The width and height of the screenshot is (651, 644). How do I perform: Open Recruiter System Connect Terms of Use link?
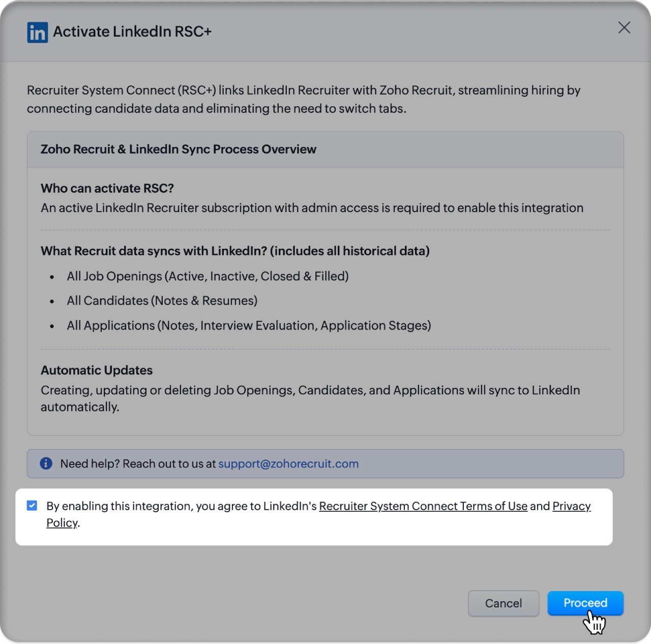[423, 506]
